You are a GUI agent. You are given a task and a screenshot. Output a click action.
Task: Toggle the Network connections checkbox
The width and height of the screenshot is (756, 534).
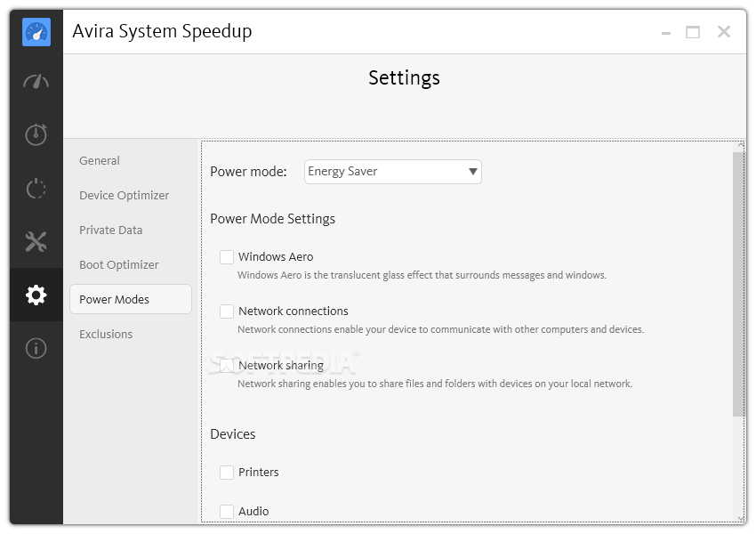point(227,311)
